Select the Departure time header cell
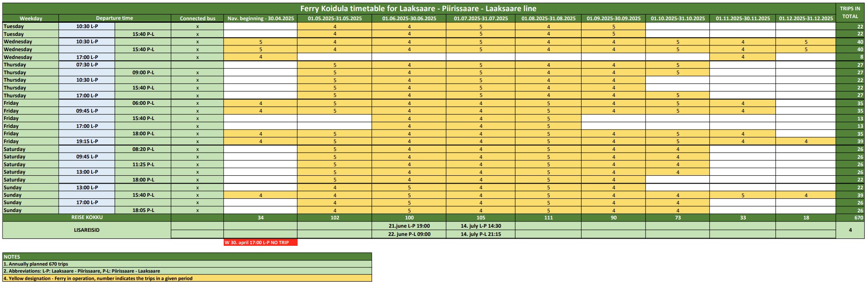 115,18
